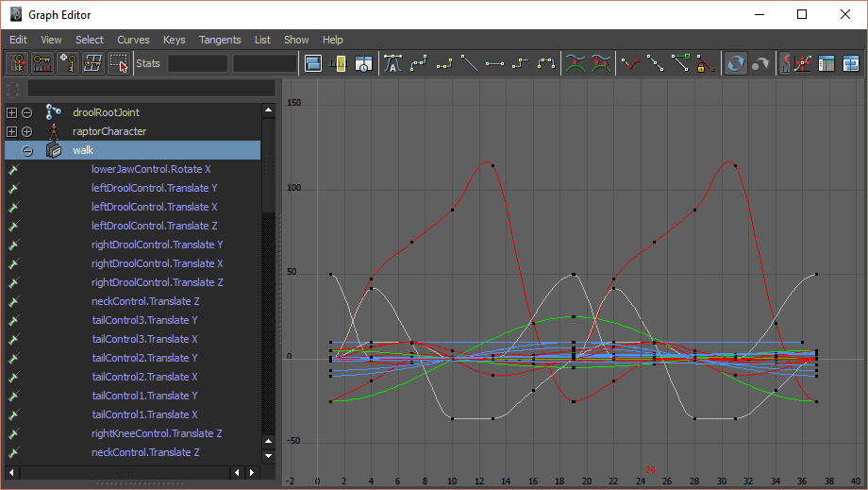Activate the Lattice Deform Keys tool
Image resolution: width=868 pixels, height=490 pixels.
92,63
